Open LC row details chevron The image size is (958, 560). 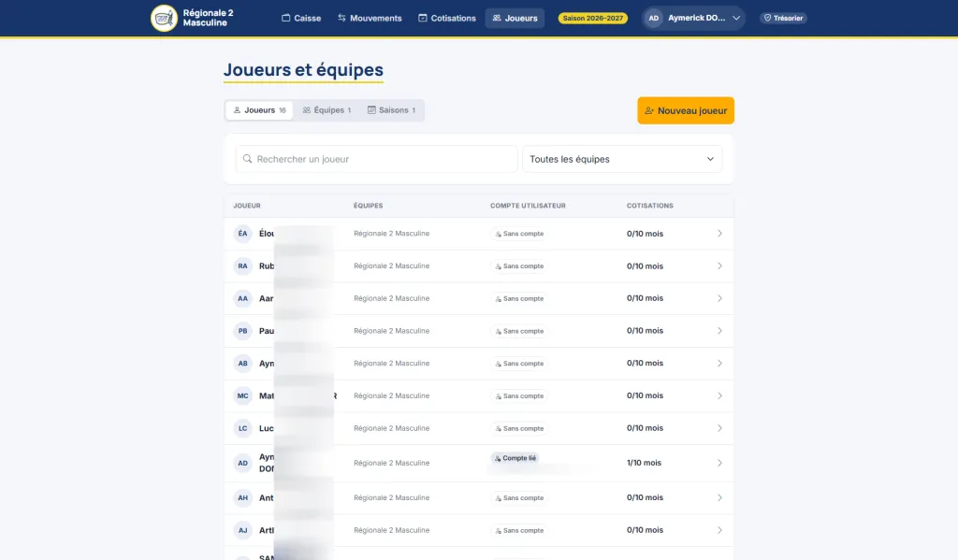tap(719, 428)
